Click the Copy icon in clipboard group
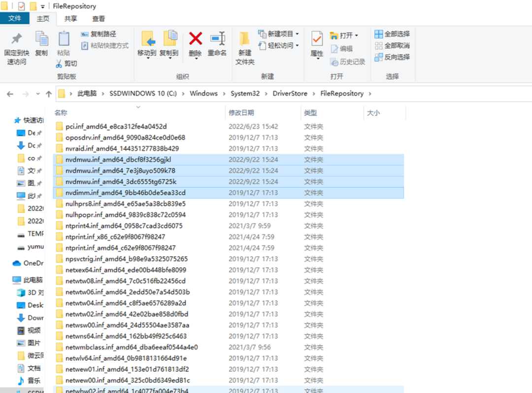Screen dimensions: 532x393 tap(41, 39)
